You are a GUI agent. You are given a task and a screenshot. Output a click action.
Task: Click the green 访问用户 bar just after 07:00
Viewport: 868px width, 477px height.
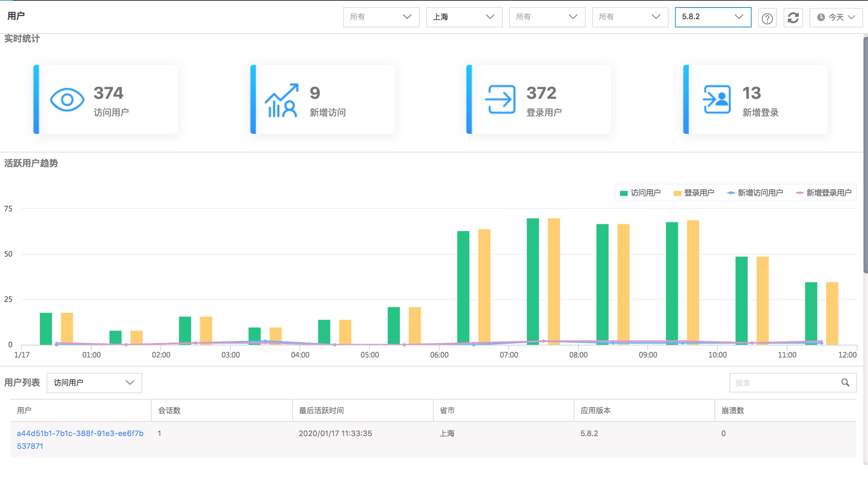pyautogui.click(x=533, y=281)
